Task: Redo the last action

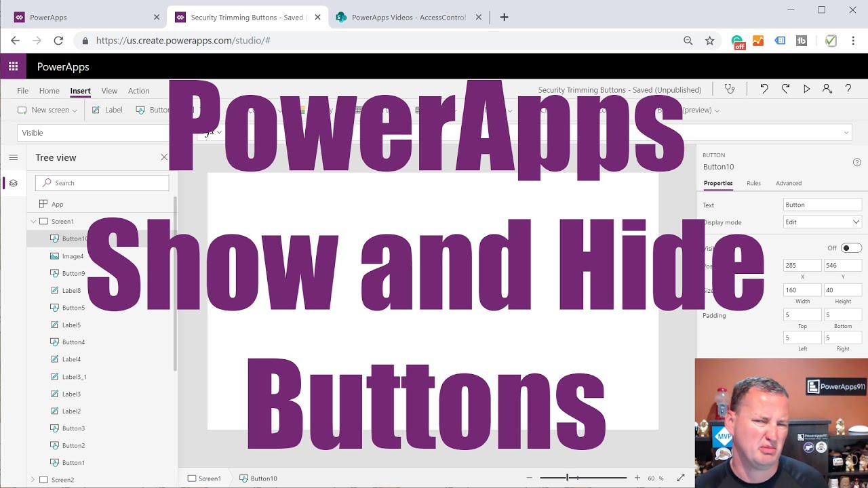Action: [785, 89]
